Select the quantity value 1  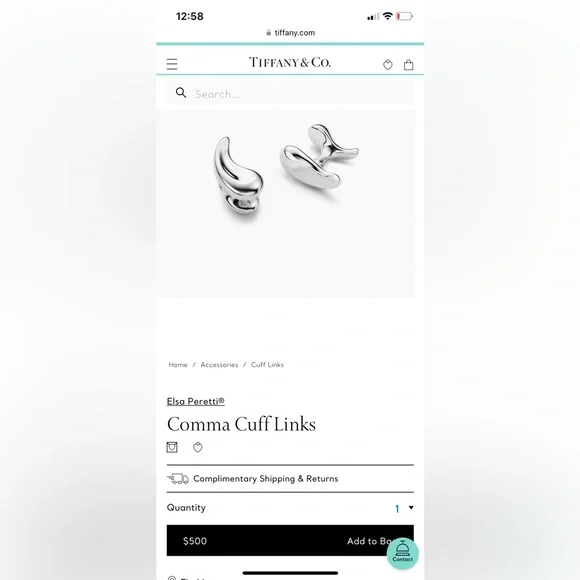pyautogui.click(x=397, y=509)
